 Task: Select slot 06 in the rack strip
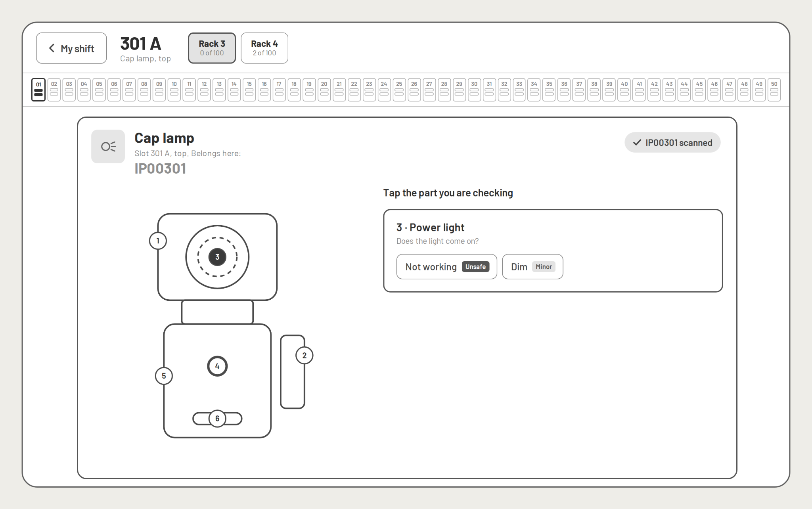(x=114, y=90)
